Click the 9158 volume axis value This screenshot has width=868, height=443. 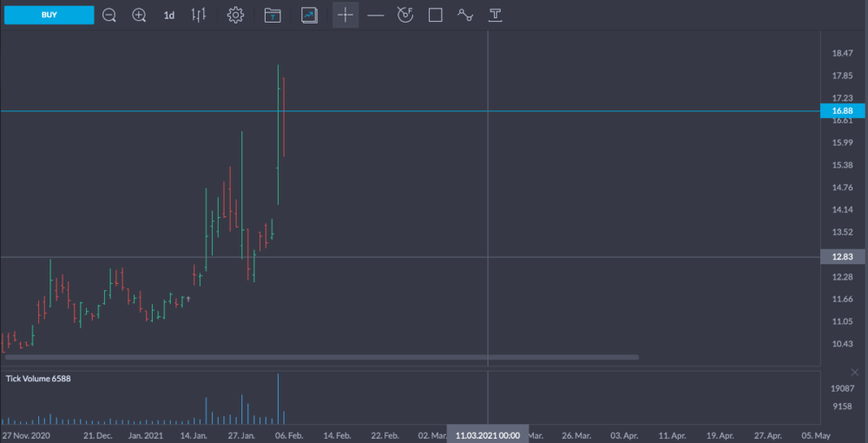pos(841,407)
